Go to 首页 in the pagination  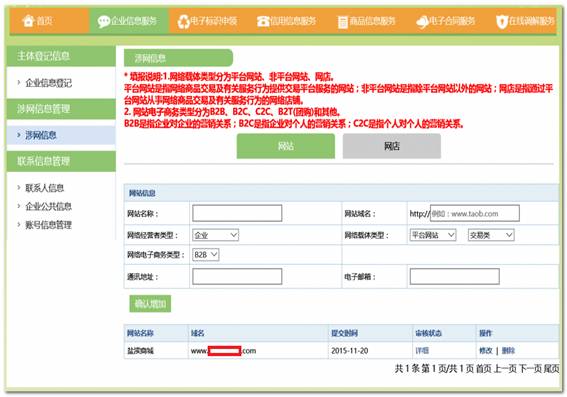point(483,368)
